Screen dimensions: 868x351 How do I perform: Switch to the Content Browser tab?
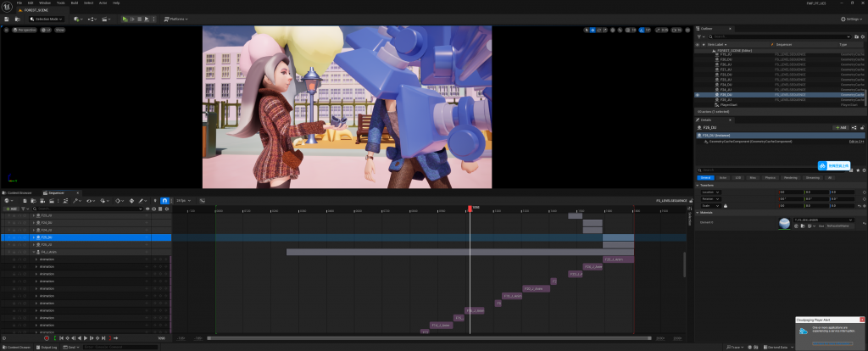coord(19,193)
